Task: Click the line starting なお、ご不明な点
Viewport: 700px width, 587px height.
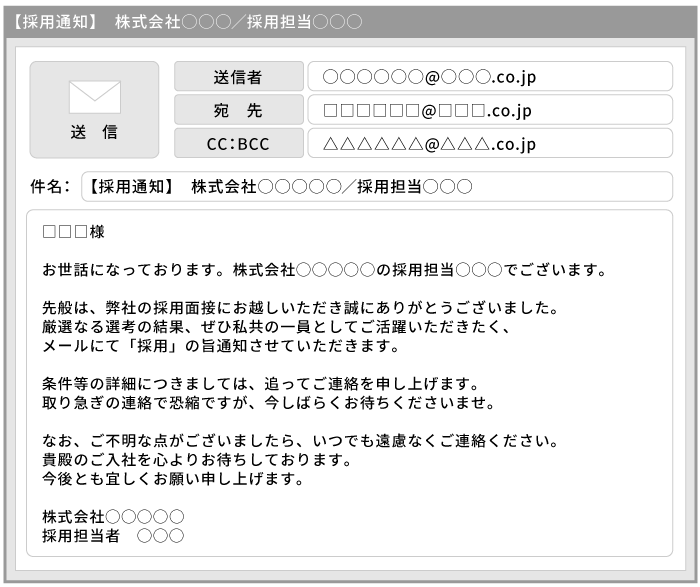Action: pyautogui.click(x=300, y=441)
